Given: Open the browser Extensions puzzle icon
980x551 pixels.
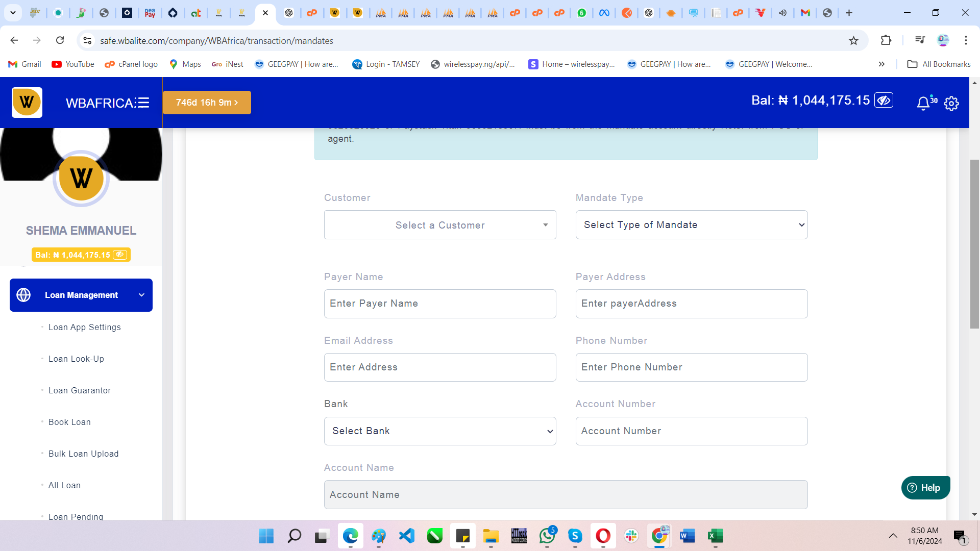Looking at the screenshot, I should (x=886, y=40).
